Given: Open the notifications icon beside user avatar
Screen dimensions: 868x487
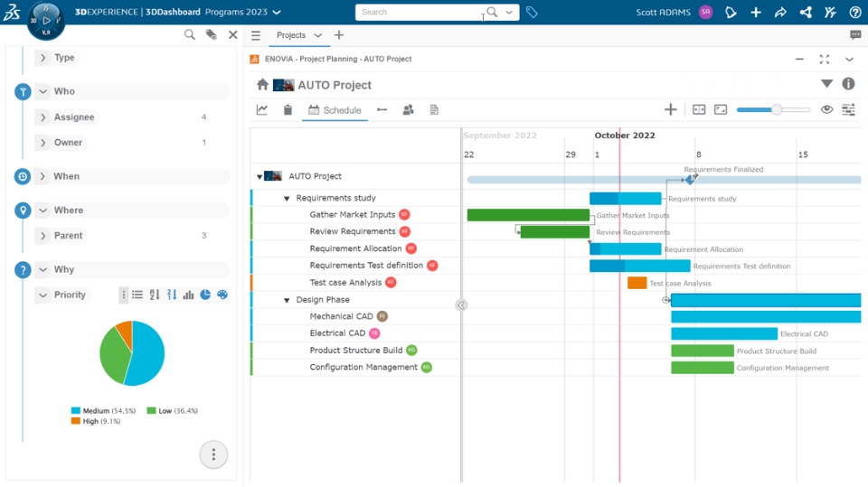Looking at the screenshot, I should pos(731,12).
